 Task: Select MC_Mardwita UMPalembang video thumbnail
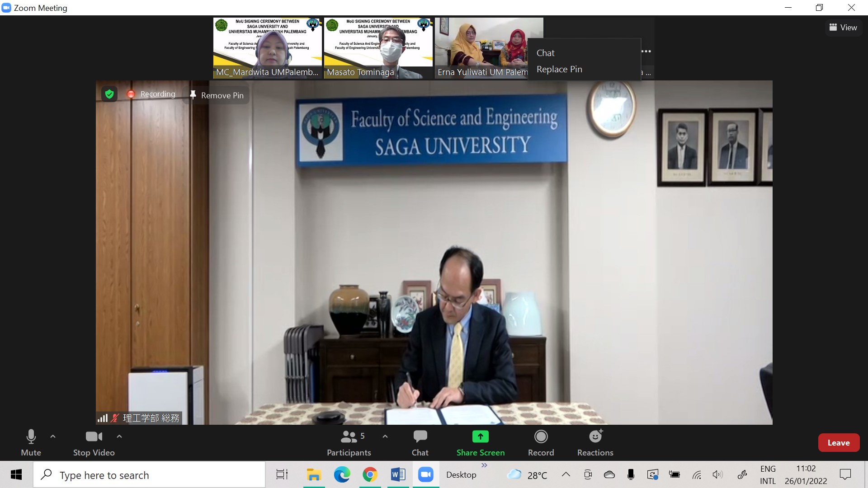pos(268,48)
